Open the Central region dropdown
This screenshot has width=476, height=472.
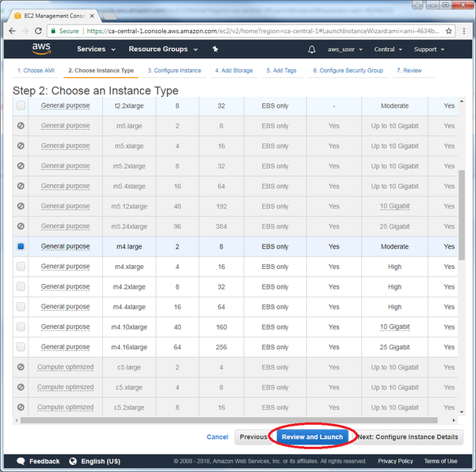pos(388,50)
